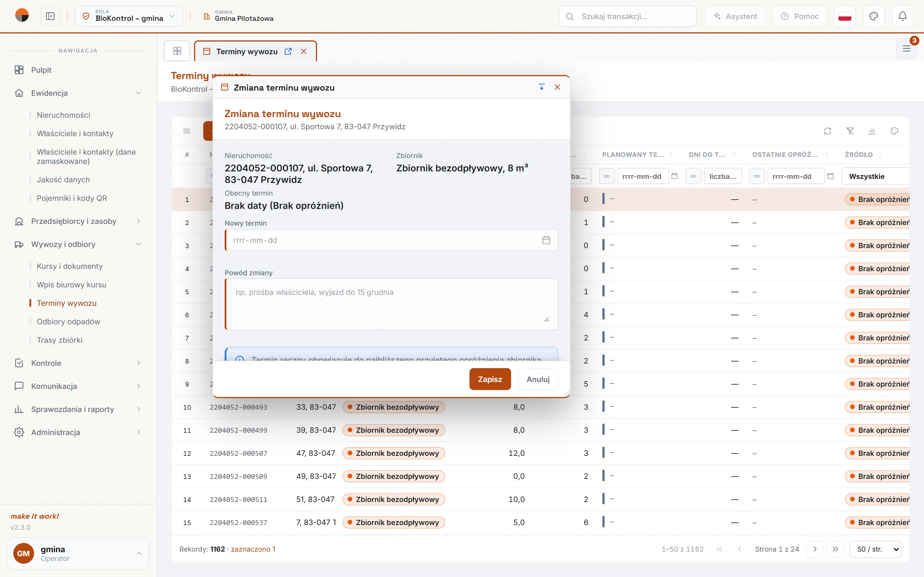Open the chart statistics icon
This screenshot has height=577, width=924.
(x=872, y=131)
